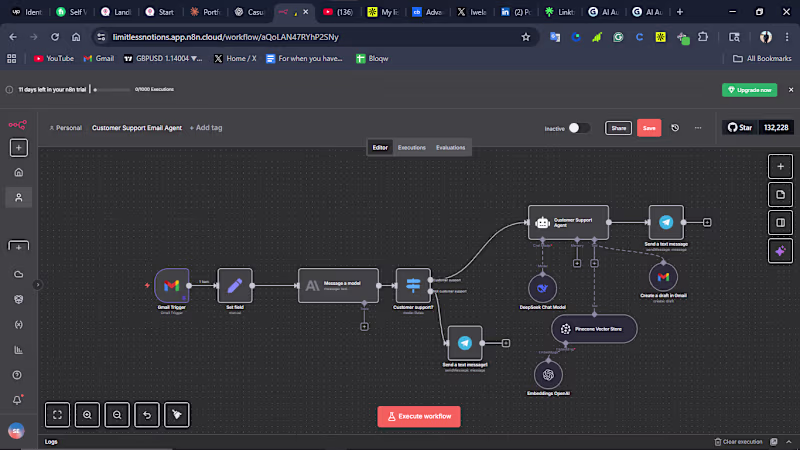Zoom in on the canvas

(87, 415)
